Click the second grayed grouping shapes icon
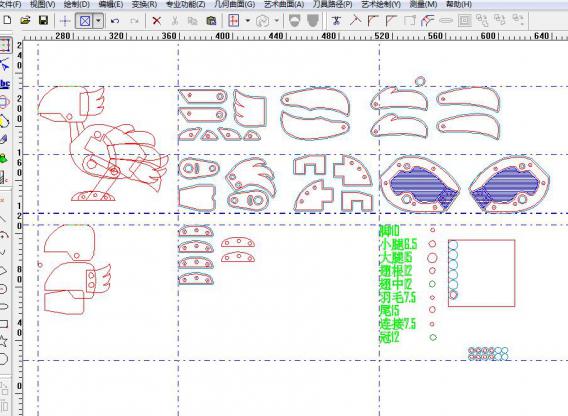This screenshot has width=568, height=416. 500,20
